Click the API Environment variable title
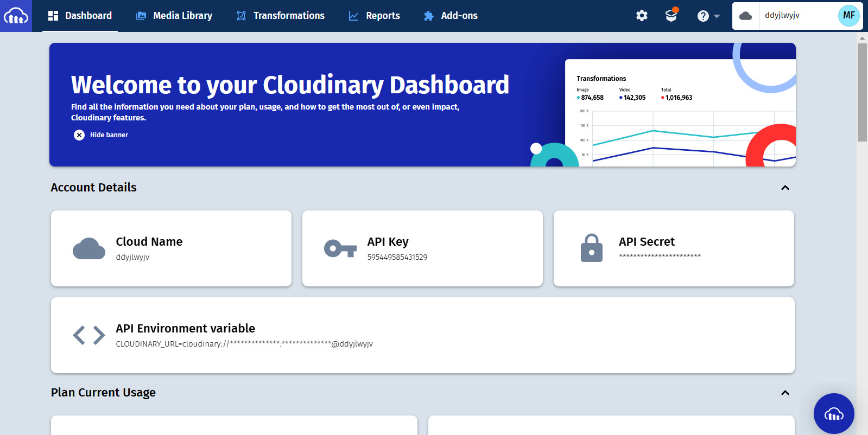 click(x=186, y=329)
